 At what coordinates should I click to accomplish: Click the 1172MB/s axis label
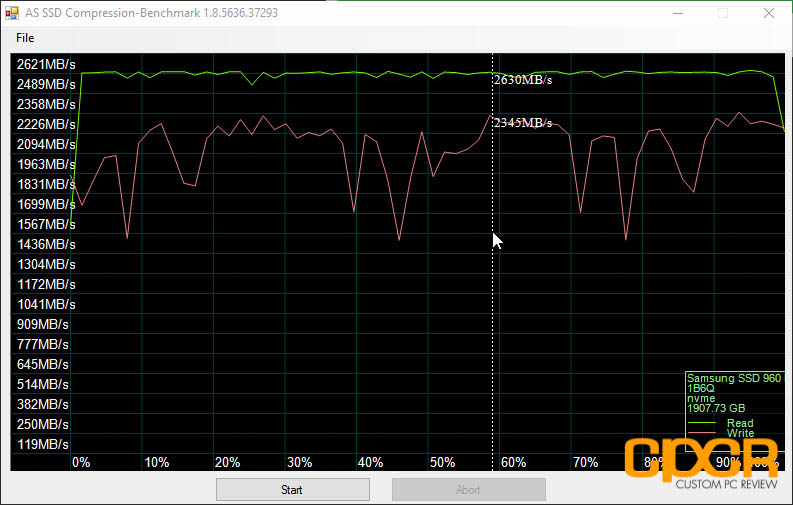(x=46, y=284)
